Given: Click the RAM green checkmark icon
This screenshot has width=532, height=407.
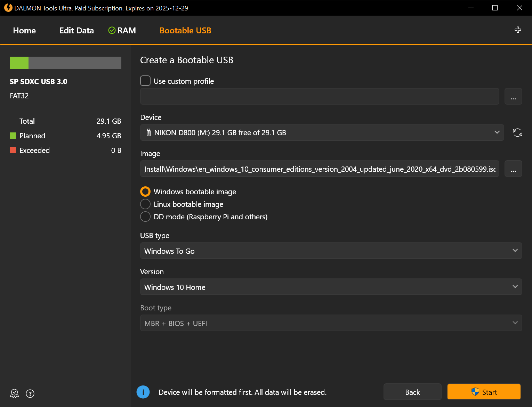Looking at the screenshot, I should (112, 31).
